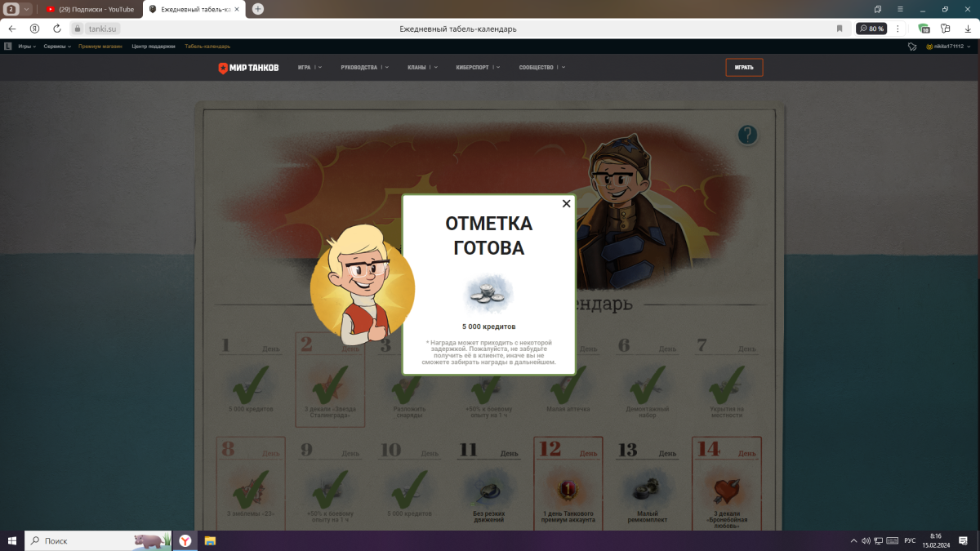Image resolution: width=980 pixels, height=551 pixels.
Task: Open the site notifications bell
Action: tap(912, 47)
